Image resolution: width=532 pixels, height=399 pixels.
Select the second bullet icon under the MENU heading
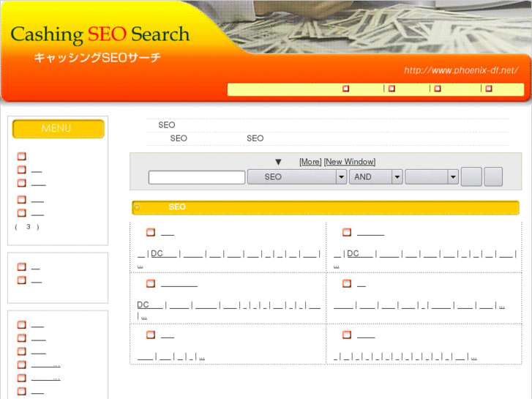tap(22, 169)
